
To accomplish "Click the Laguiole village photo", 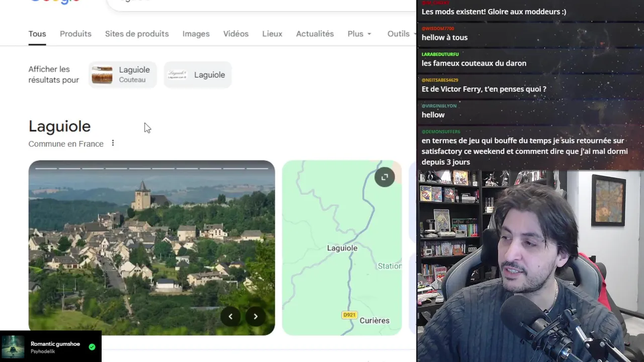I will click(x=151, y=248).
